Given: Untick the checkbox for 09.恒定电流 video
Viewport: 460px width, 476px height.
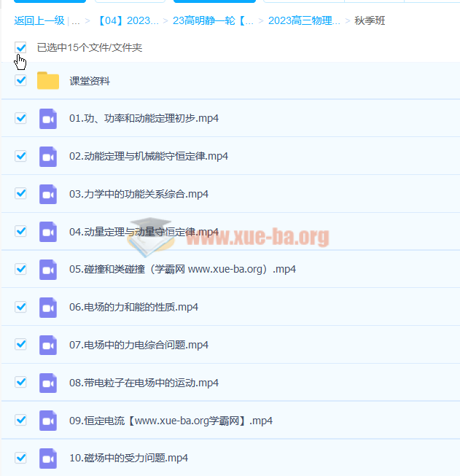Looking at the screenshot, I should pos(20,420).
